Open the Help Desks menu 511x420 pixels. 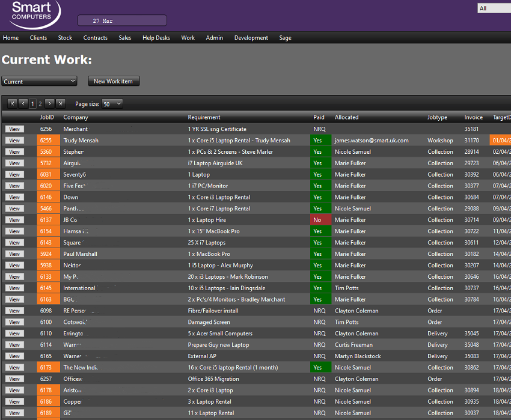[156, 38]
